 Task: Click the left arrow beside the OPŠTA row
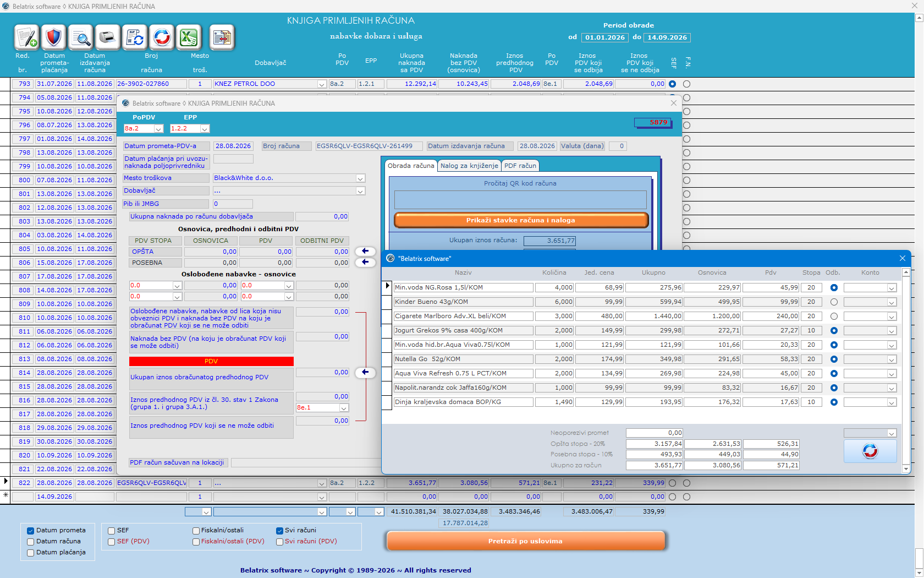365,251
